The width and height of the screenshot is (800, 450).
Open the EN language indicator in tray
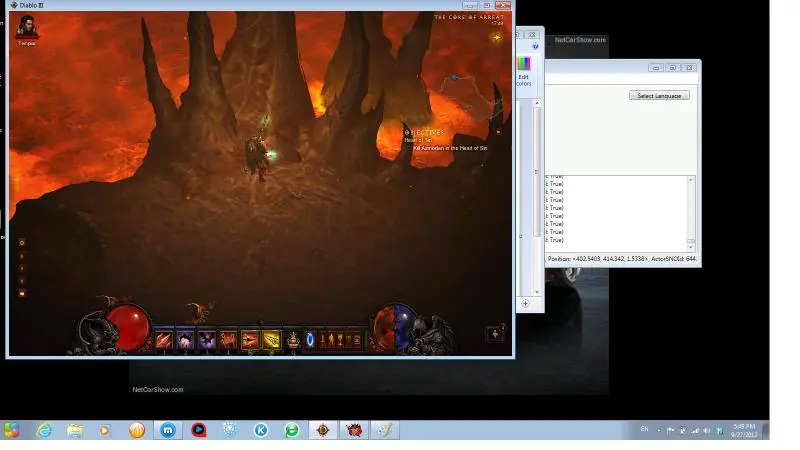644,429
